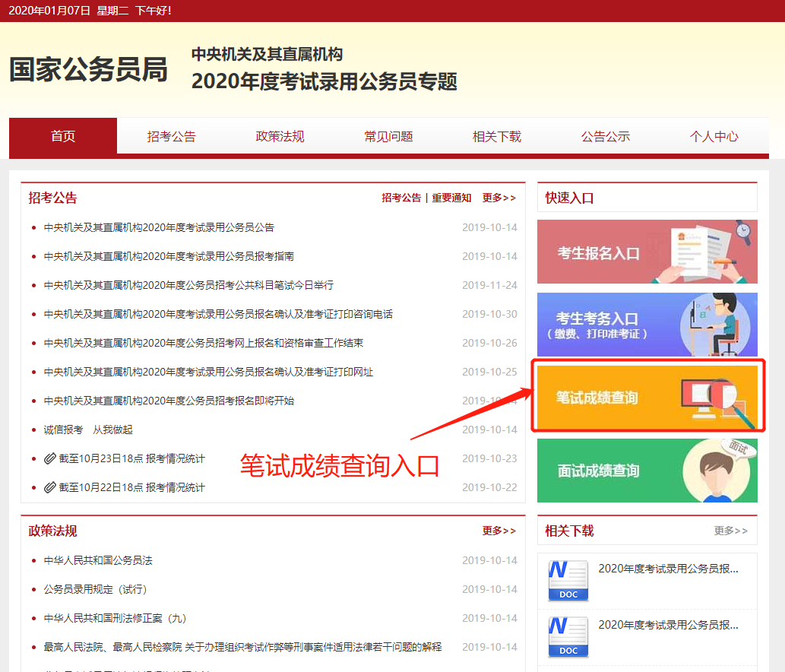Expand 更多>> in 招考公告 section
Screen dimensions: 785x672
499,198
